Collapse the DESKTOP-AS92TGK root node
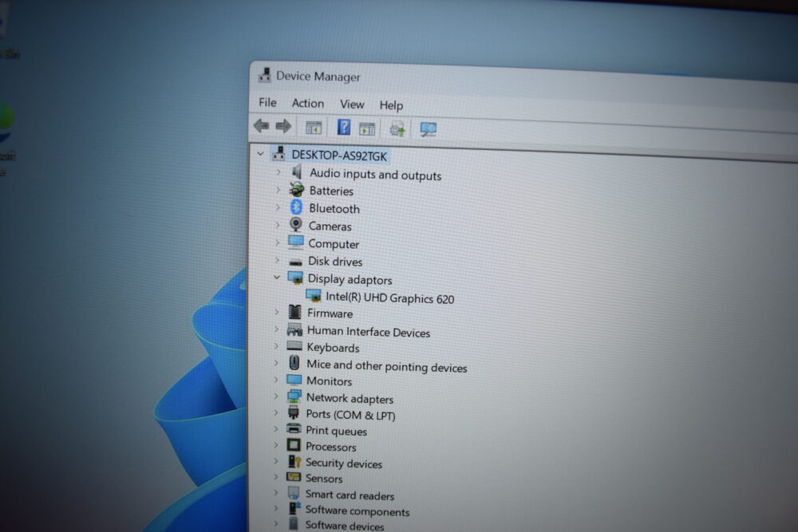 click(261, 153)
